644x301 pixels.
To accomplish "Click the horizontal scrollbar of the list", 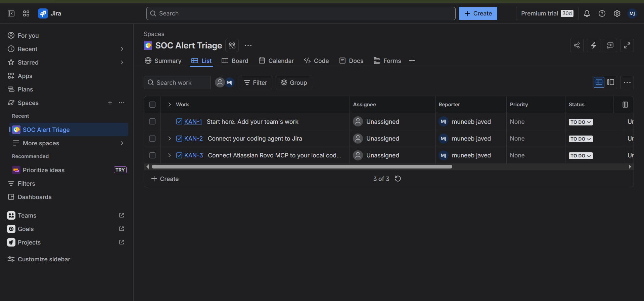I will point(302,167).
